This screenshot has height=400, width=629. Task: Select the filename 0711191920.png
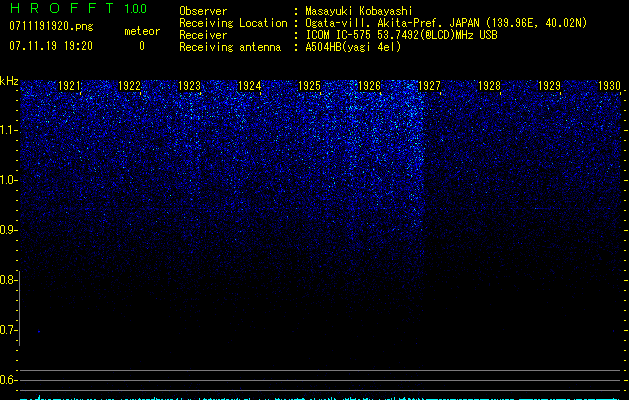click(x=51, y=26)
